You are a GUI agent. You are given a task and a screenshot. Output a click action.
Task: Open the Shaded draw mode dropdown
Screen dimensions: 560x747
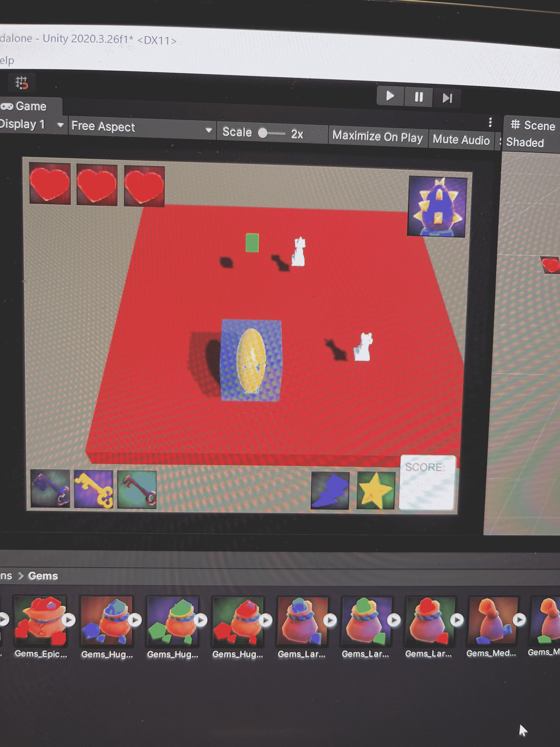click(525, 142)
